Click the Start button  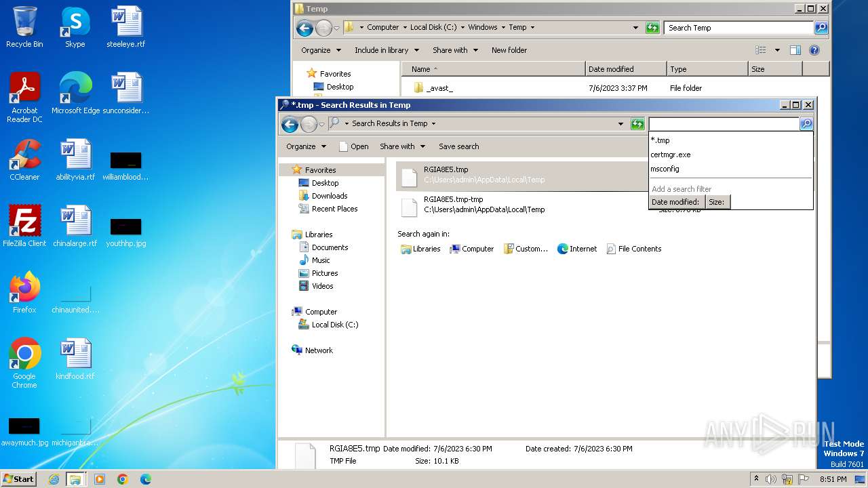pyautogui.click(x=19, y=479)
